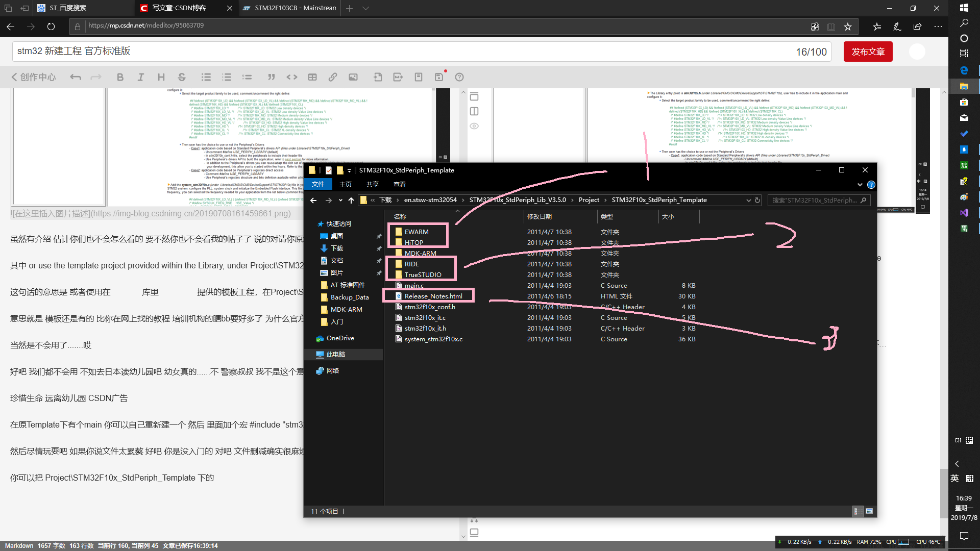
Task: Insert an ordered list
Action: click(227, 77)
